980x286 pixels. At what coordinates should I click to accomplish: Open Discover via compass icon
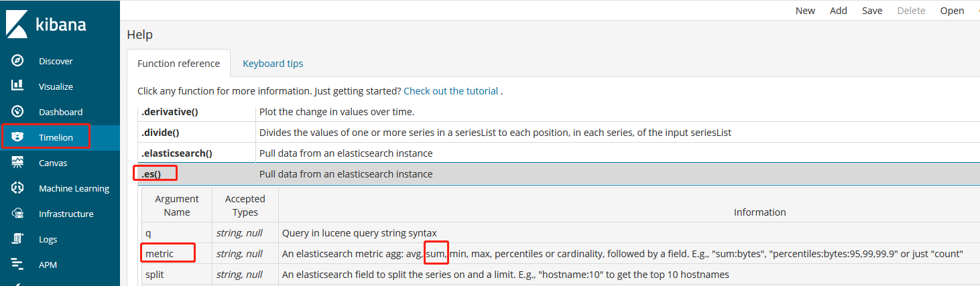(x=17, y=61)
